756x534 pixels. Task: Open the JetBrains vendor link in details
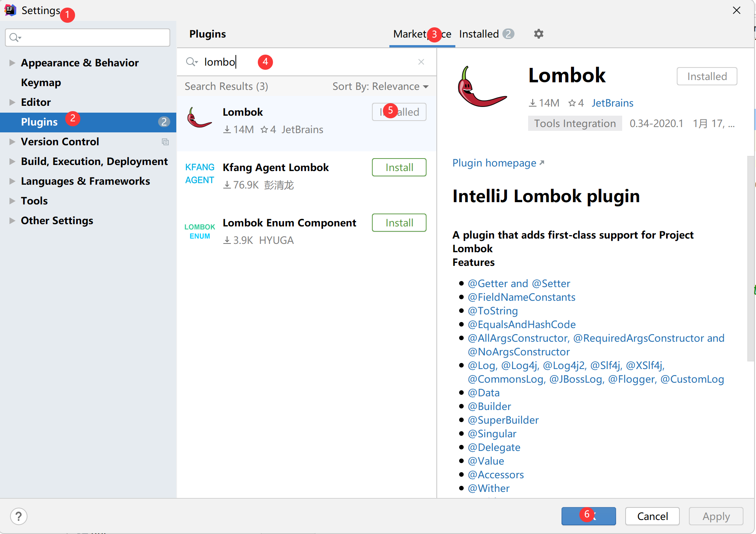(612, 103)
